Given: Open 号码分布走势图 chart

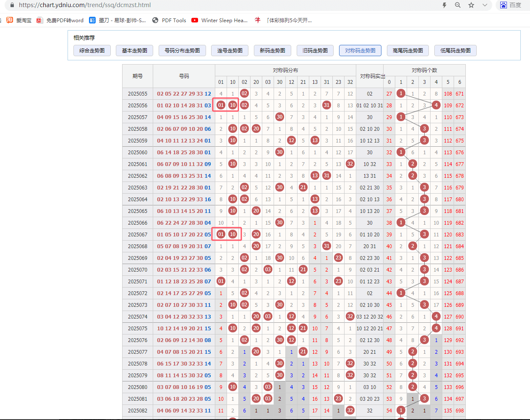Looking at the screenshot, I should [x=182, y=51].
